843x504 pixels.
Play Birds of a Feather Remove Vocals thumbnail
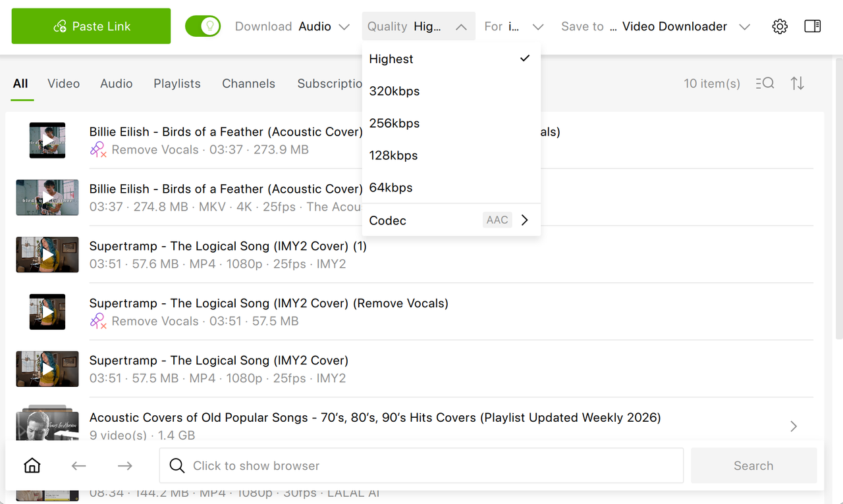point(47,140)
